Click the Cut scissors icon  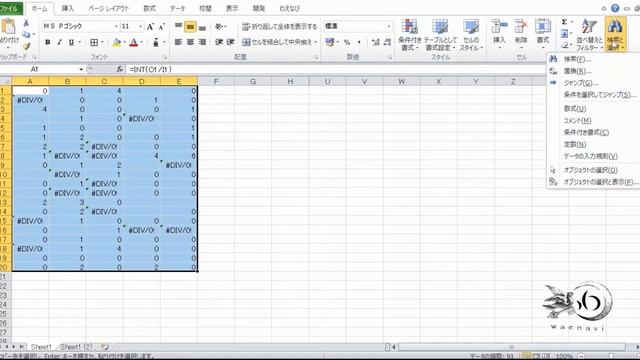coord(26,23)
